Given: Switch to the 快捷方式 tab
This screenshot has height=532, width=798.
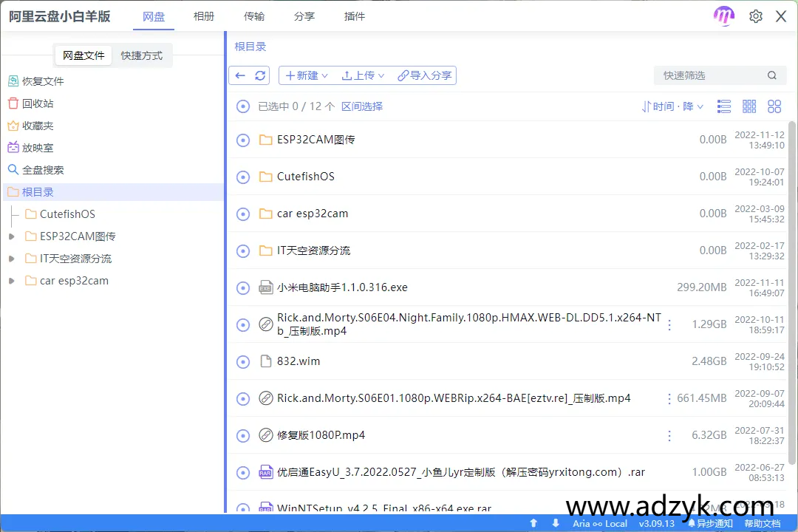Looking at the screenshot, I should [142, 55].
